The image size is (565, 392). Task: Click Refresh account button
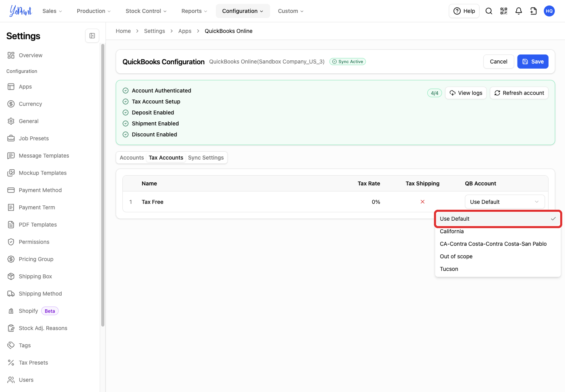[519, 93]
